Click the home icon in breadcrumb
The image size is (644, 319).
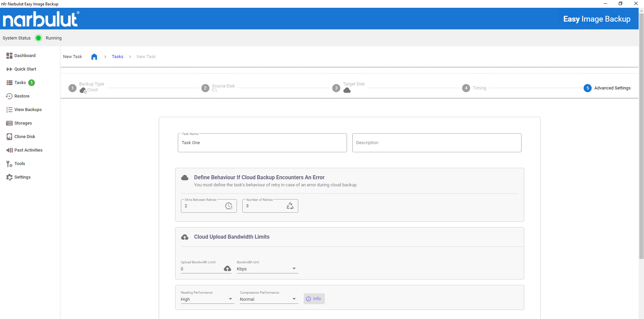(94, 57)
